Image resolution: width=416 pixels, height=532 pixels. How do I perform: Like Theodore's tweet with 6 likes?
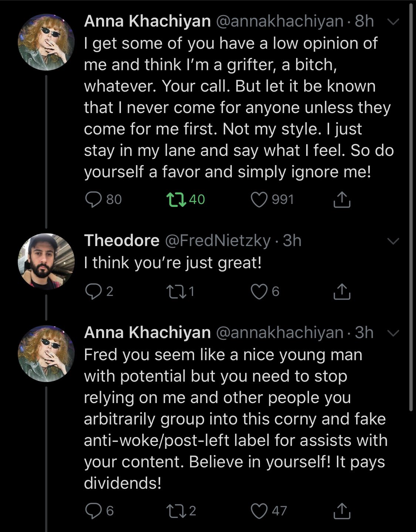pos(259,292)
